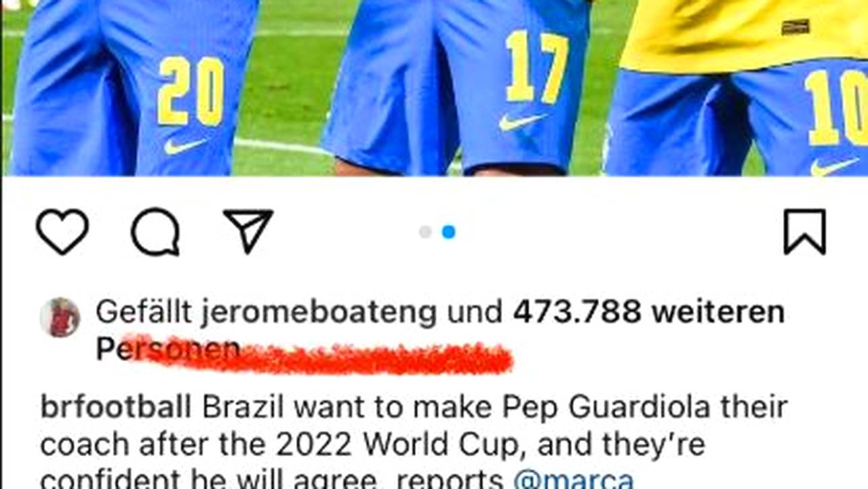The image size is (868, 489).
Task: Like the post with the heart icon
Action: (62, 232)
